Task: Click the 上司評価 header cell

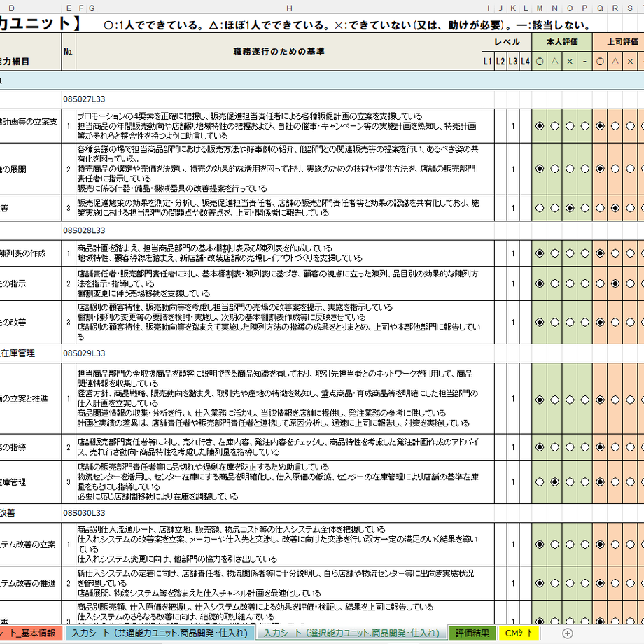Action: pyautogui.click(x=619, y=42)
